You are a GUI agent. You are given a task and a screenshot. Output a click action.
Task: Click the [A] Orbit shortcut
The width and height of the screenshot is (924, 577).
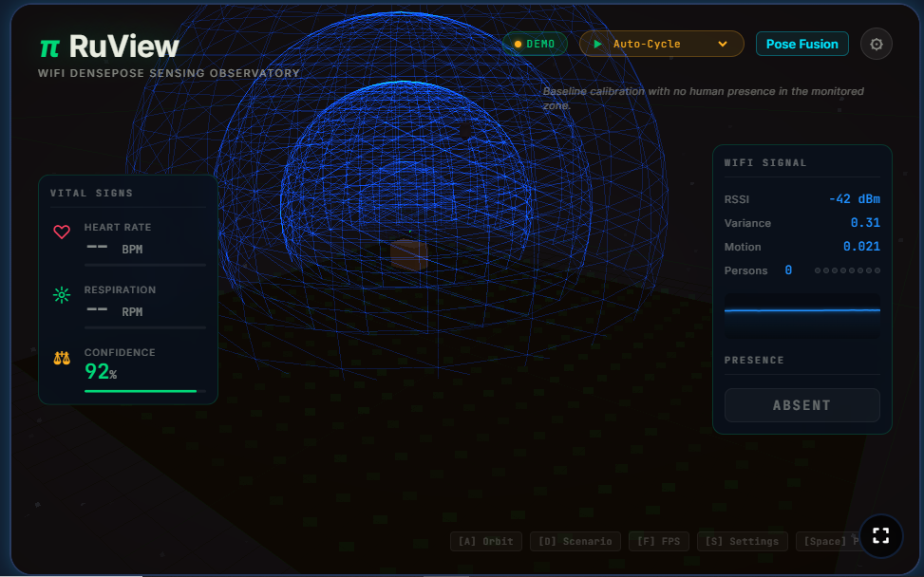486,541
